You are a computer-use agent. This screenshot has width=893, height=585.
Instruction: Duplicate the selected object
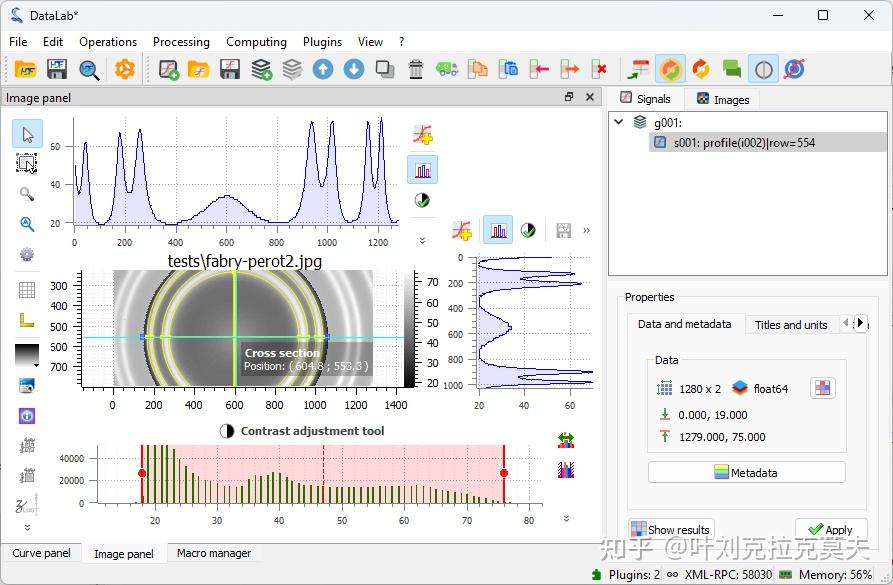click(x=385, y=69)
